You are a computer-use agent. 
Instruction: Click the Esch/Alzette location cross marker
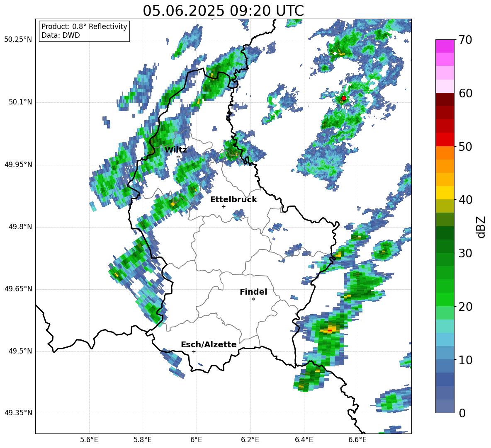[194, 351]
